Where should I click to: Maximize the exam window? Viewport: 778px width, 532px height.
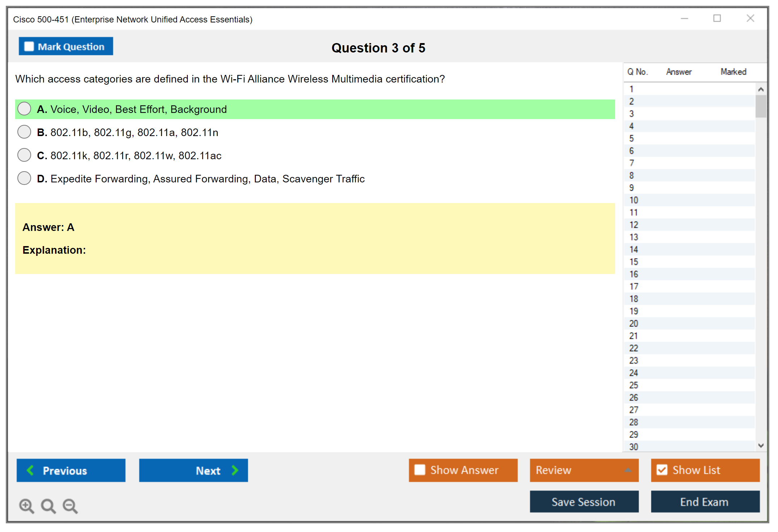(x=717, y=18)
